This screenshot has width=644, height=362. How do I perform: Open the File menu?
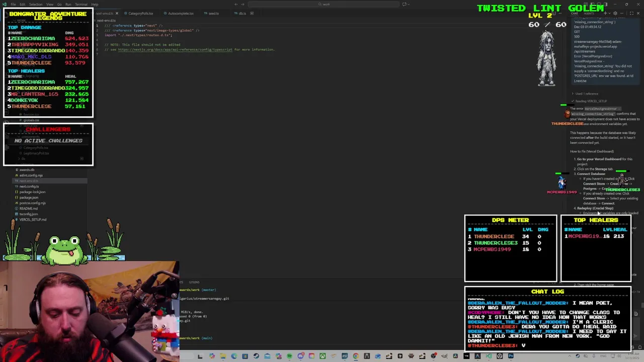13,5
